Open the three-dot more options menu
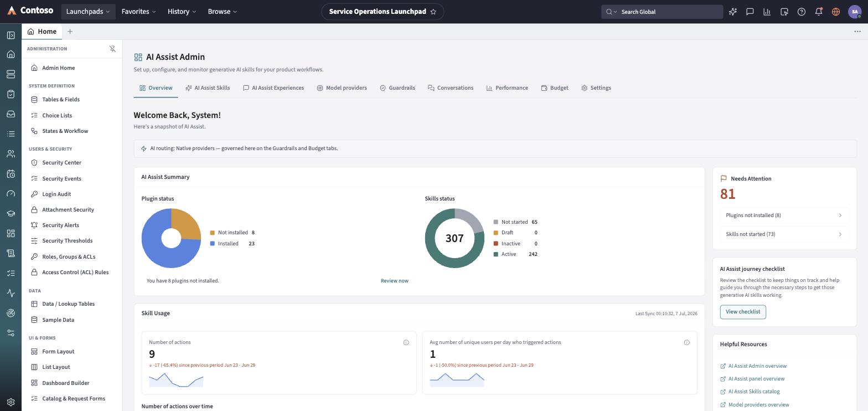 tap(857, 32)
